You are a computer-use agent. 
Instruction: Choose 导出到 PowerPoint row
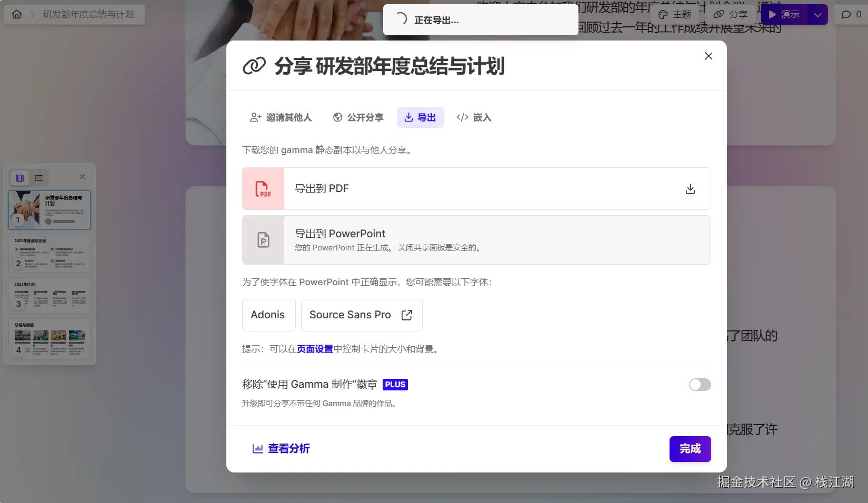click(x=476, y=240)
